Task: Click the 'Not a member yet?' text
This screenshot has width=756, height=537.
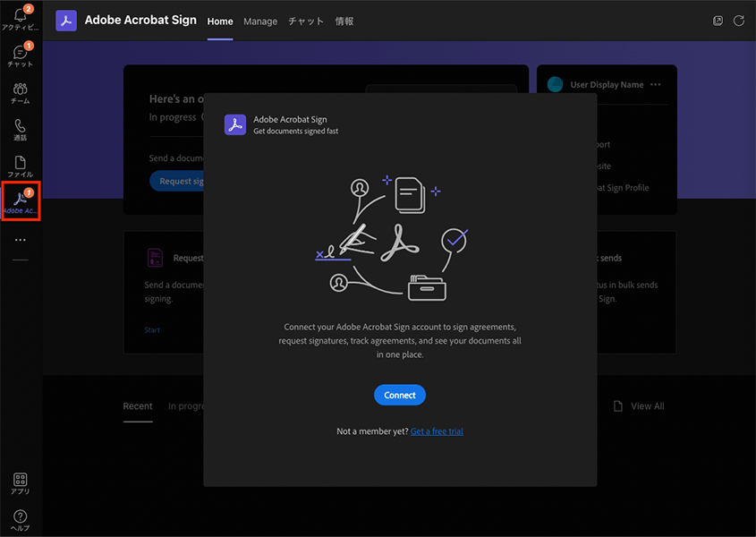Action: click(372, 431)
